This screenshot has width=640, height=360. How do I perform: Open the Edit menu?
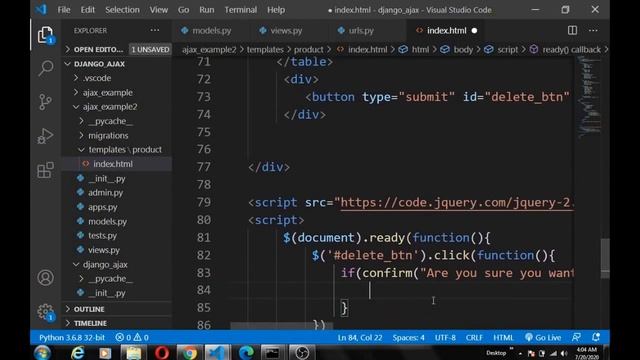(87, 10)
